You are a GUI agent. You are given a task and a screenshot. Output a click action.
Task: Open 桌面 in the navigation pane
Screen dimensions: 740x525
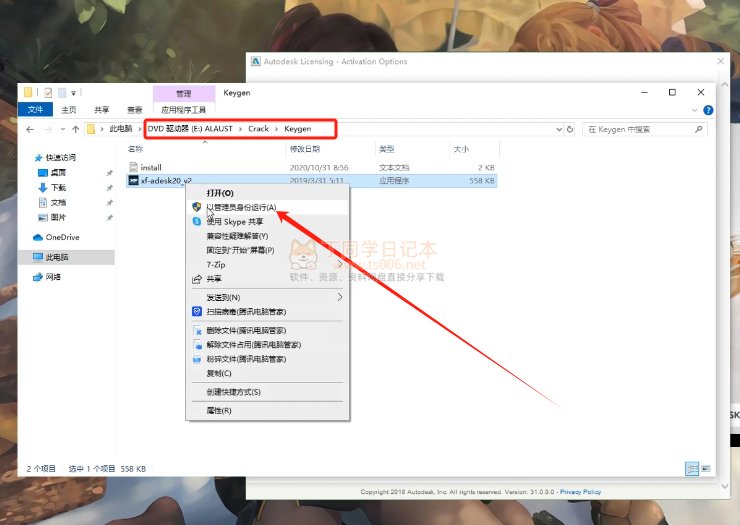[x=58, y=172]
